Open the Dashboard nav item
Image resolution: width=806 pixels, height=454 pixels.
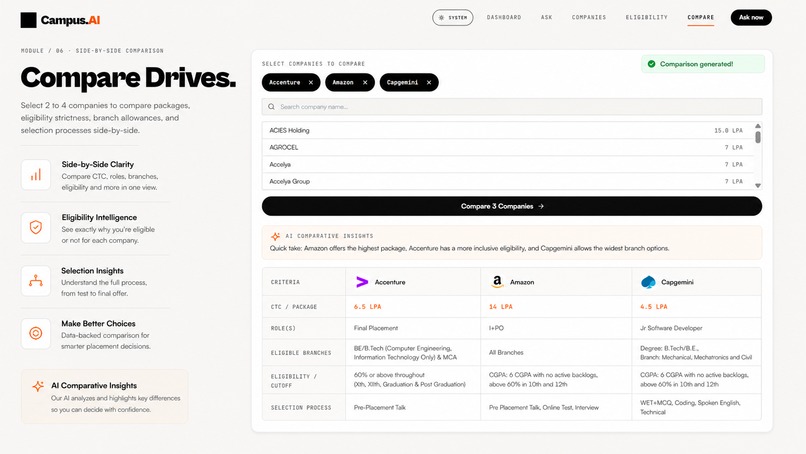[x=504, y=17]
